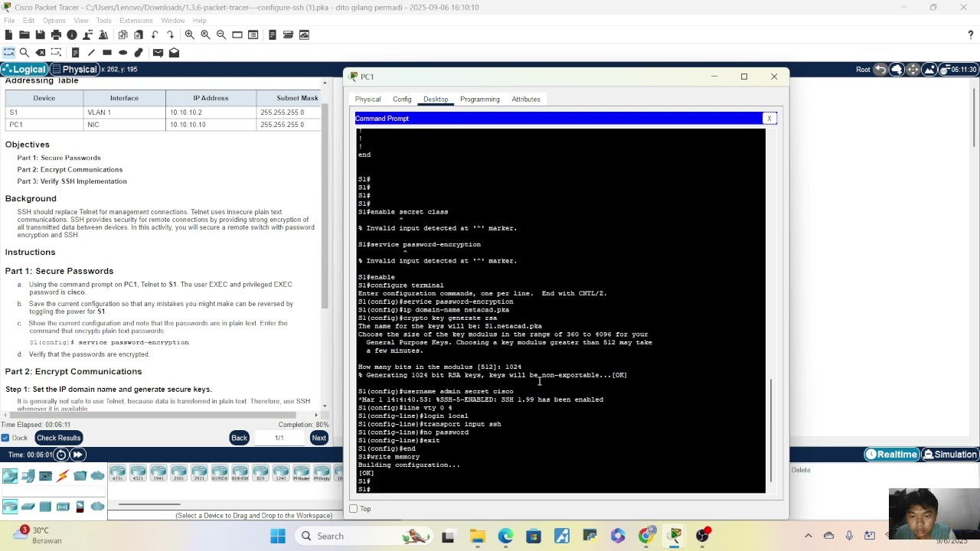Click the Check Results button

pyautogui.click(x=58, y=438)
